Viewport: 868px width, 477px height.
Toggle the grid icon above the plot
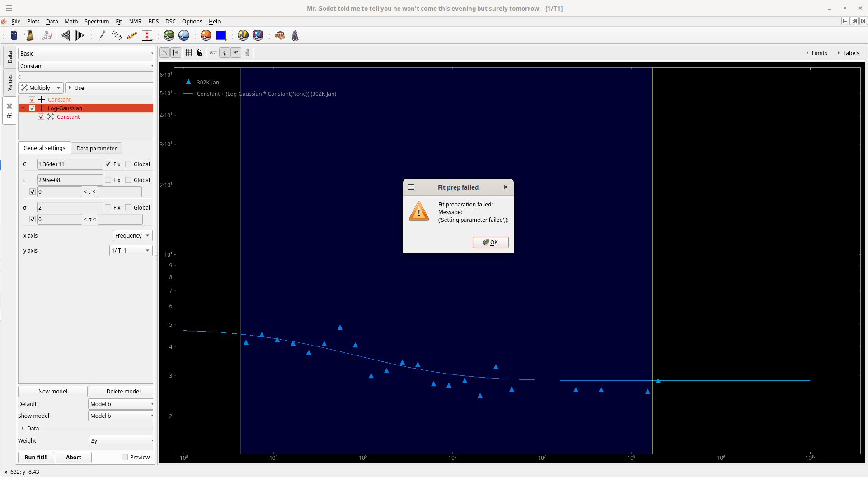tap(189, 53)
